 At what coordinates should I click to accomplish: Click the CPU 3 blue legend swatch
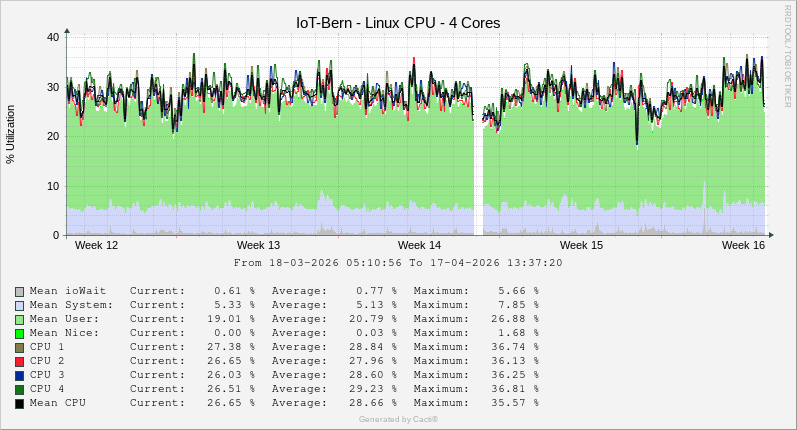point(19,375)
